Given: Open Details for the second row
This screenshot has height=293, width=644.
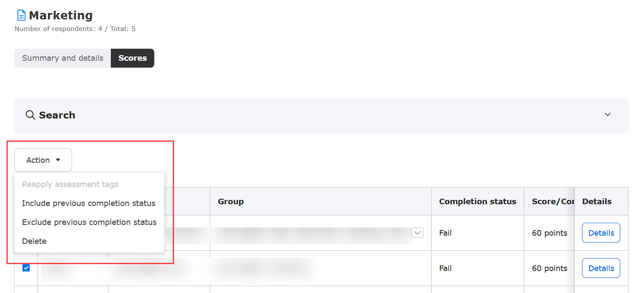Looking at the screenshot, I should pyautogui.click(x=601, y=268).
